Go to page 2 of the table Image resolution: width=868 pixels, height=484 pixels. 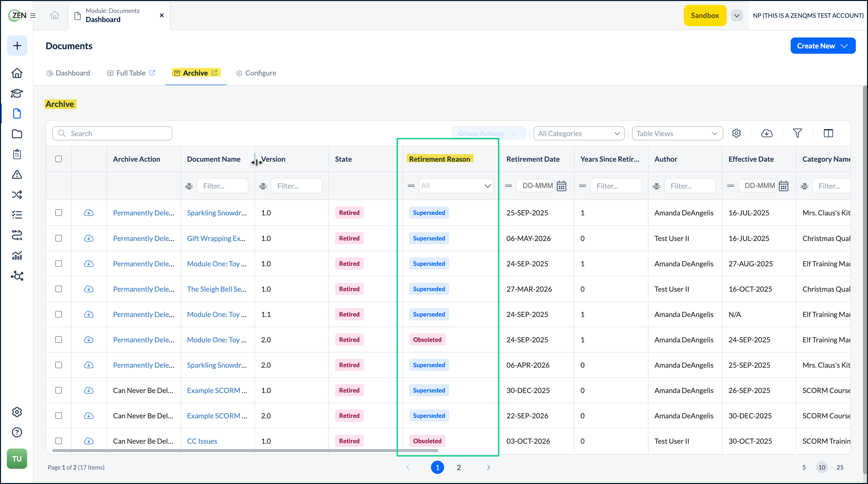(x=459, y=468)
